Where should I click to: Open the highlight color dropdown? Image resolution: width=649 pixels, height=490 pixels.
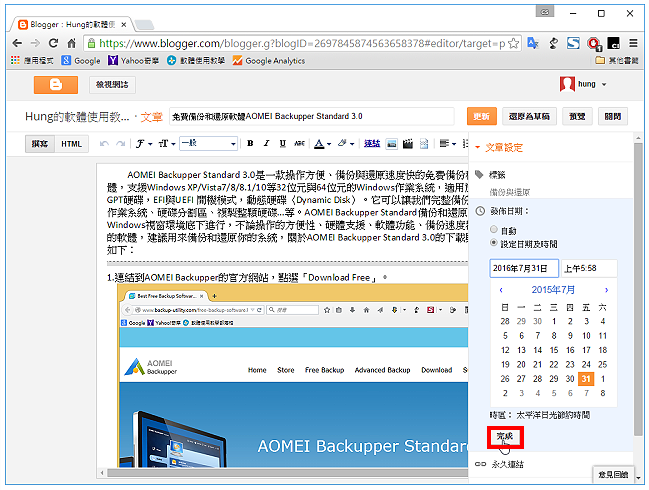pyautogui.click(x=346, y=144)
